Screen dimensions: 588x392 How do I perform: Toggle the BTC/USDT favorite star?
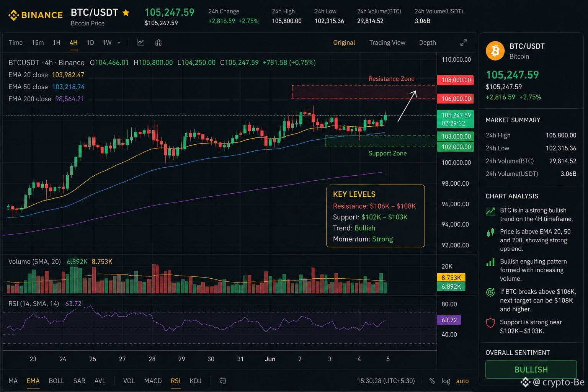point(126,13)
